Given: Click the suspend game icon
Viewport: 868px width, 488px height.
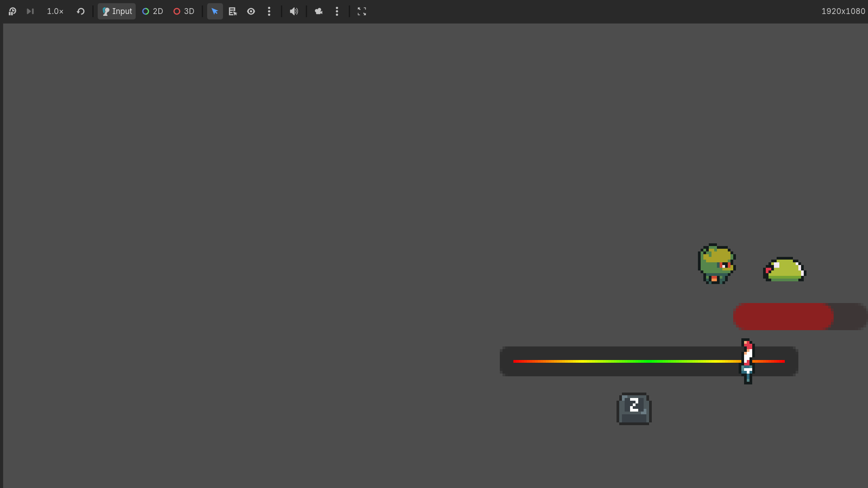Looking at the screenshot, I should point(12,11).
